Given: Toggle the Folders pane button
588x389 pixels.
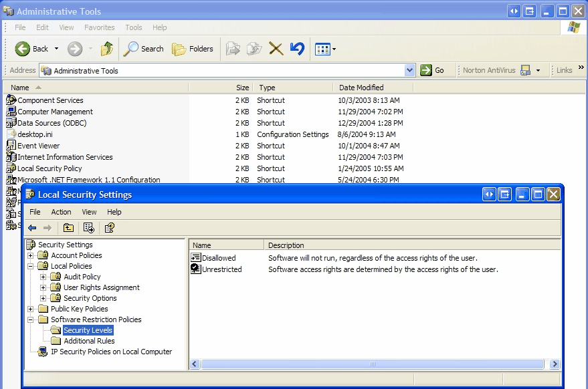Looking at the screenshot, I should (x=193, y=49).
